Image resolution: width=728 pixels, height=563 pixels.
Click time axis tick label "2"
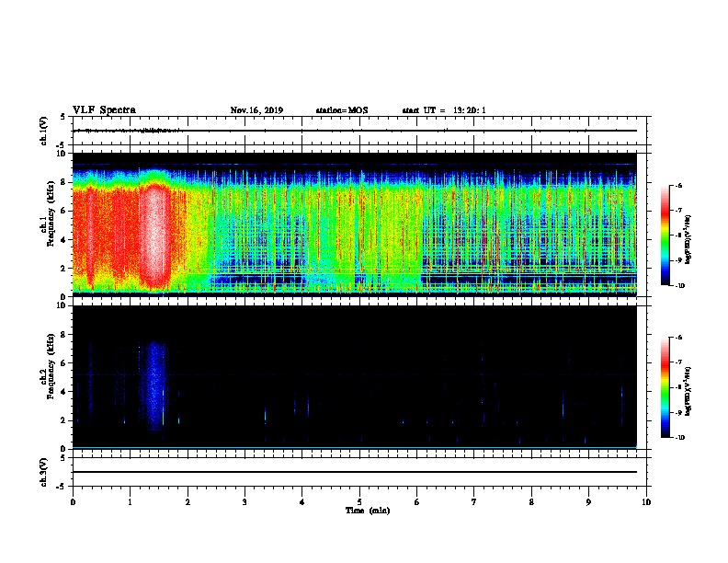tap(188, 502)
